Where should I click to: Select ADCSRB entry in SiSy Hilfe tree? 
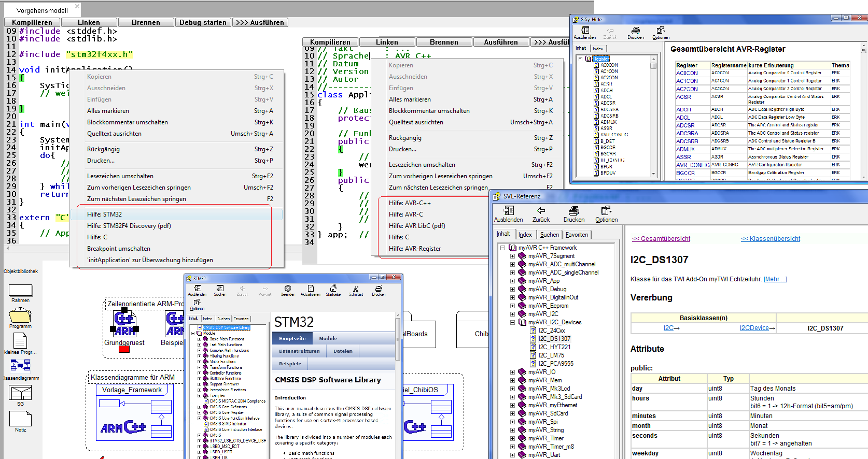pyautogui.click(x=609, y=116)
